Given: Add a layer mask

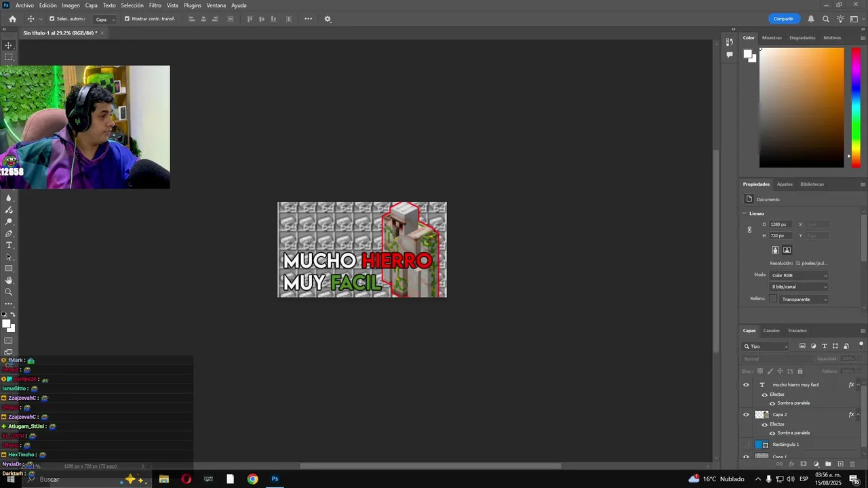Looking at the screenshot, I should click(804, 464).
